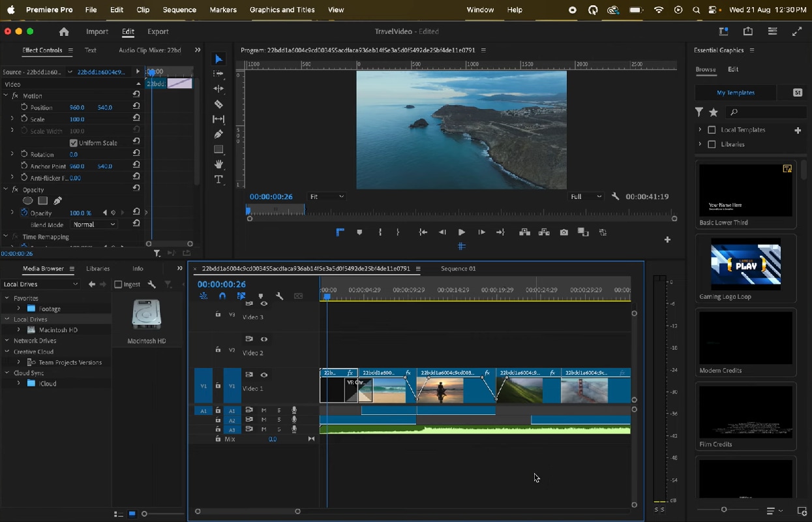812x522 pixels.
Task: Expand the Footage folder under Favorites
Action: pos(18,309)
